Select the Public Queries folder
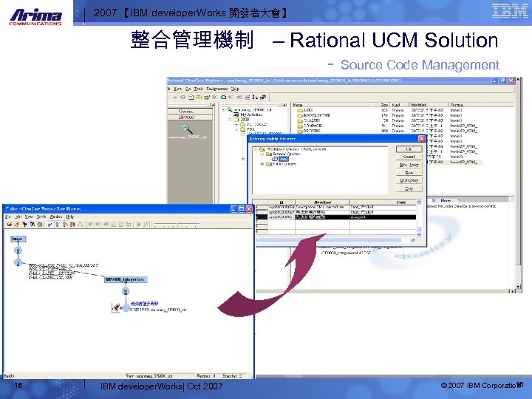 (284, 164)
